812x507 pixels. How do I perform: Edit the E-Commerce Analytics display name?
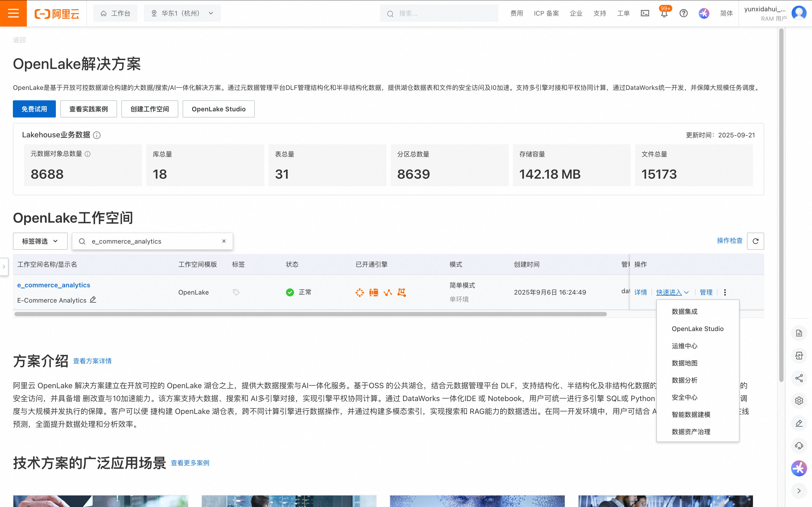click(x=93, y=300)
